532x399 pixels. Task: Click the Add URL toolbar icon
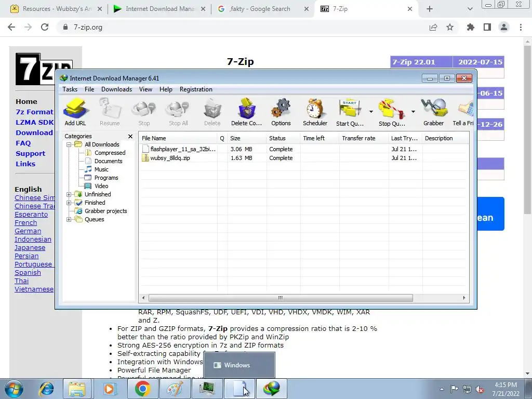pyautogui.click(x=75, y=112)
